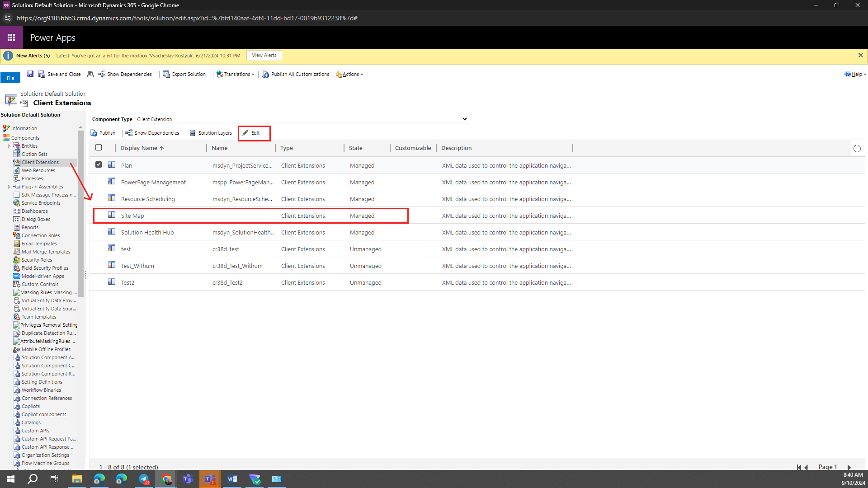The image size is (868, 488).
Task: Dismiss the yellow alerts notification bar
Action: coord(860,55)
